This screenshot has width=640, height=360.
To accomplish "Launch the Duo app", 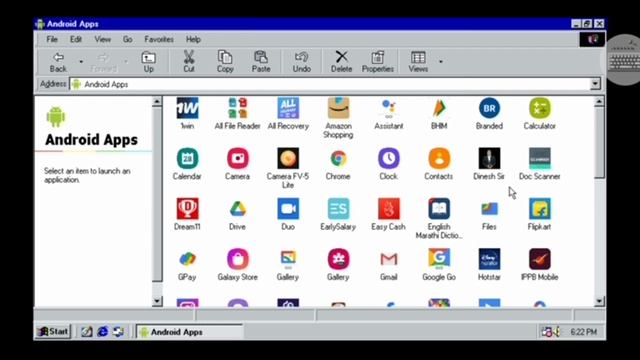I will [x=288, y=209].
